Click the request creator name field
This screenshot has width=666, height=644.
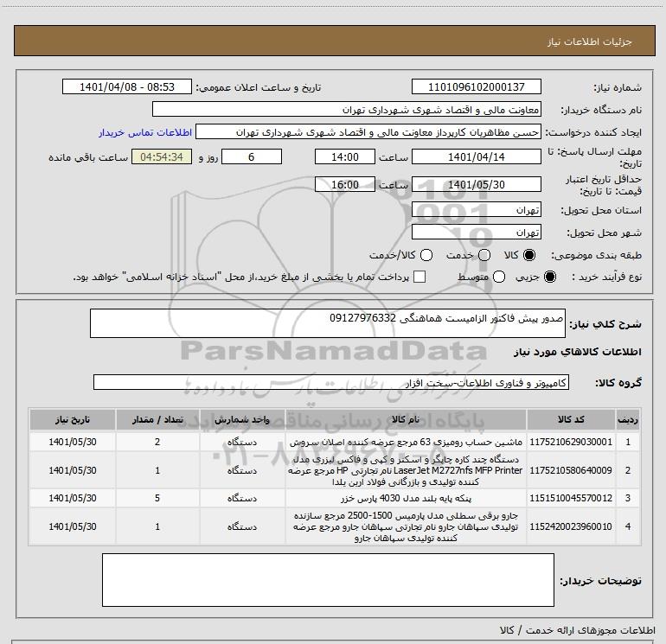[368, 131]
